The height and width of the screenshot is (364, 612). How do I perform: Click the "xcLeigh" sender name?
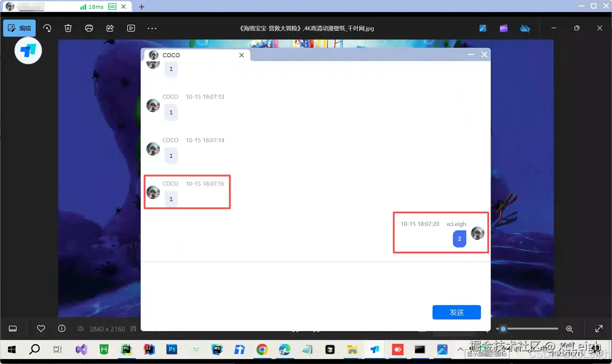pyautogui.click(x=456, y=224)
